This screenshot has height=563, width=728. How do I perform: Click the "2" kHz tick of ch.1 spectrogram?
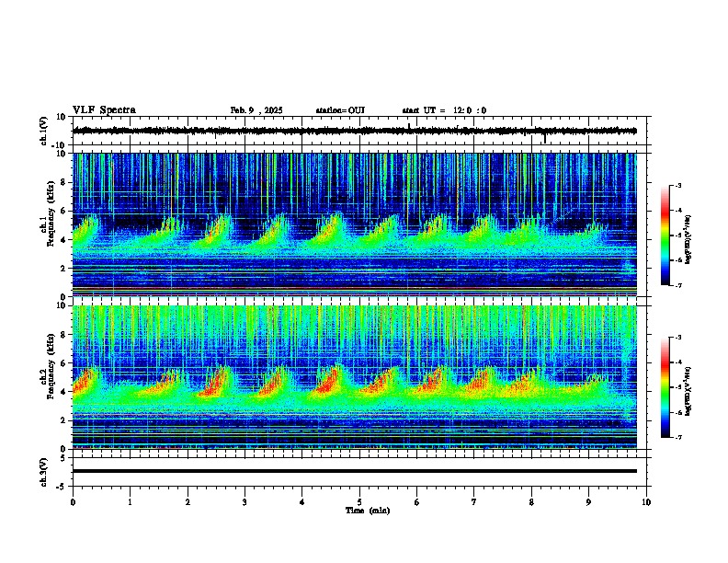64,268
